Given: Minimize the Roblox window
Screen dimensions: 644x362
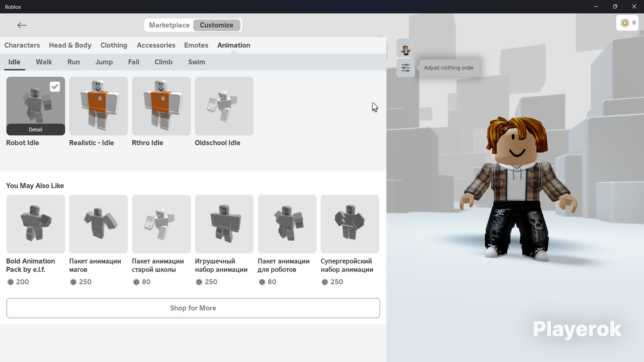Looking at the screenshot, I should [x=596, y=7].
